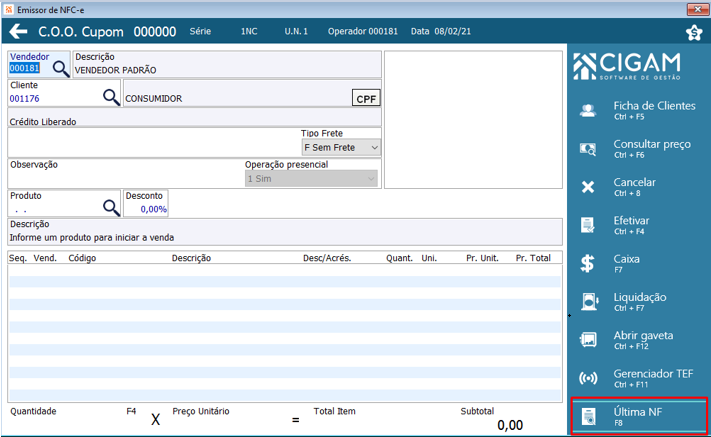This screenshot has height=437, width=711.
Task: Click the Descrição column header in the grid
Action: coord(191,258)
